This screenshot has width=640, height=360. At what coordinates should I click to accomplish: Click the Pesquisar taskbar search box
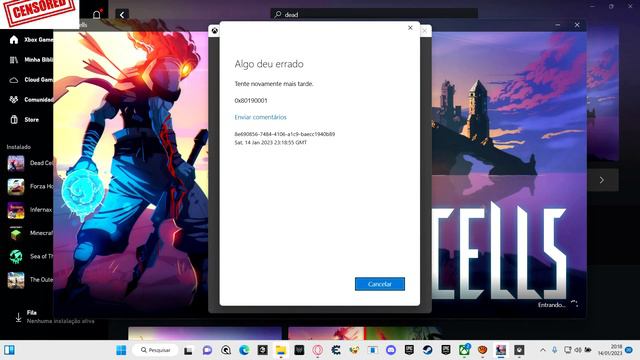(155, 350)
